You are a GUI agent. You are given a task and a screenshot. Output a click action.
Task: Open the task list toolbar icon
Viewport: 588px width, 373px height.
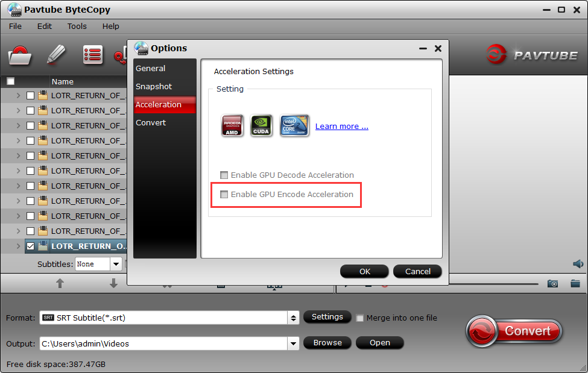coord(92,55)
